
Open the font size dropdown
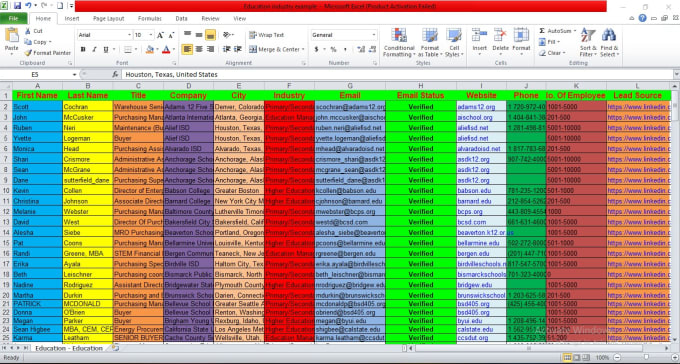point(150,35)
